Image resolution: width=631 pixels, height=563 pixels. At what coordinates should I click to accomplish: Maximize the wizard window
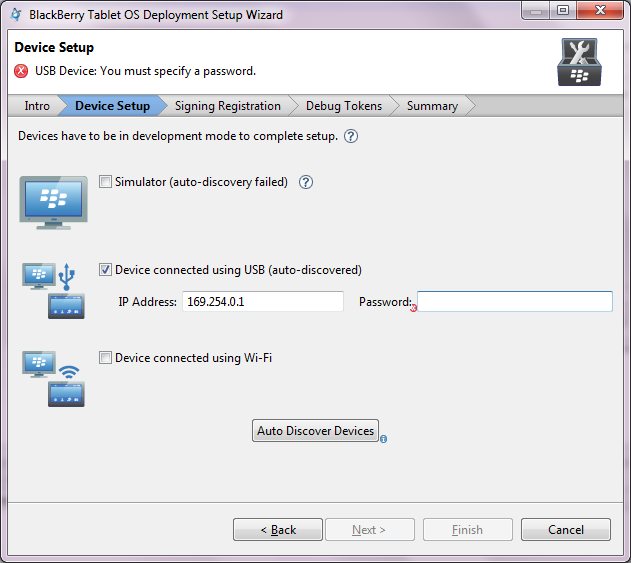click(x=563, y=10)
